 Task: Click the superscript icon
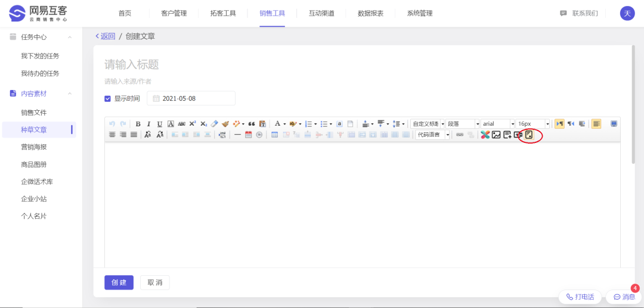193,124
